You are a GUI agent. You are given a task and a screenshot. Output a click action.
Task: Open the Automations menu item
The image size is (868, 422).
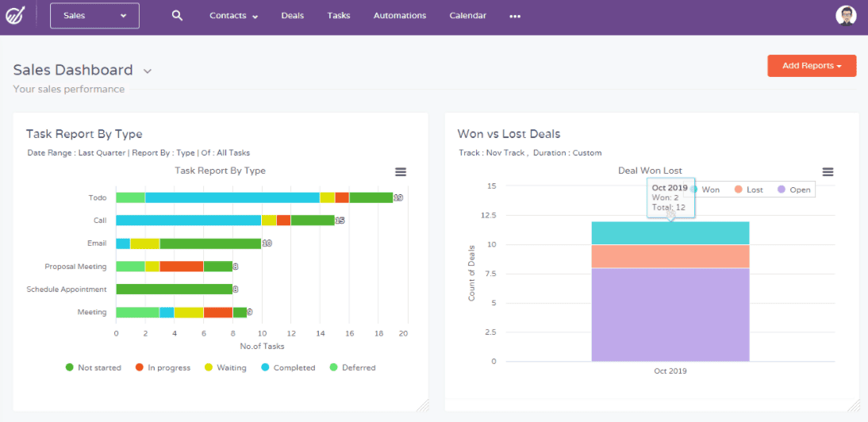(x=399, y=16)
